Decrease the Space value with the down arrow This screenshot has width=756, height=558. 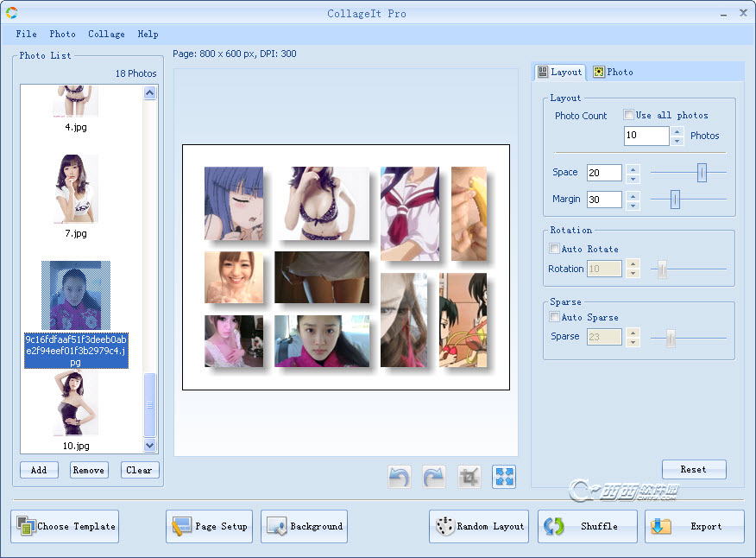[x=633, y=178]
